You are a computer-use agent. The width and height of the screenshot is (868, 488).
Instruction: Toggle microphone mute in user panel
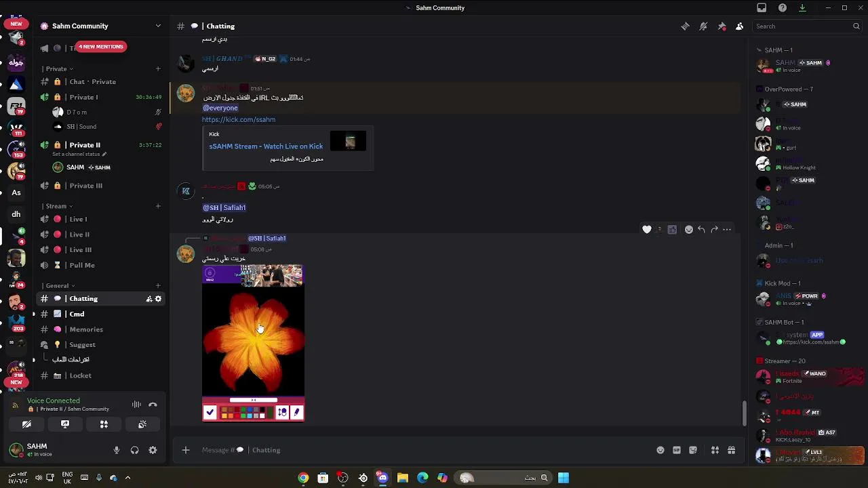click(x=117, y=450)
